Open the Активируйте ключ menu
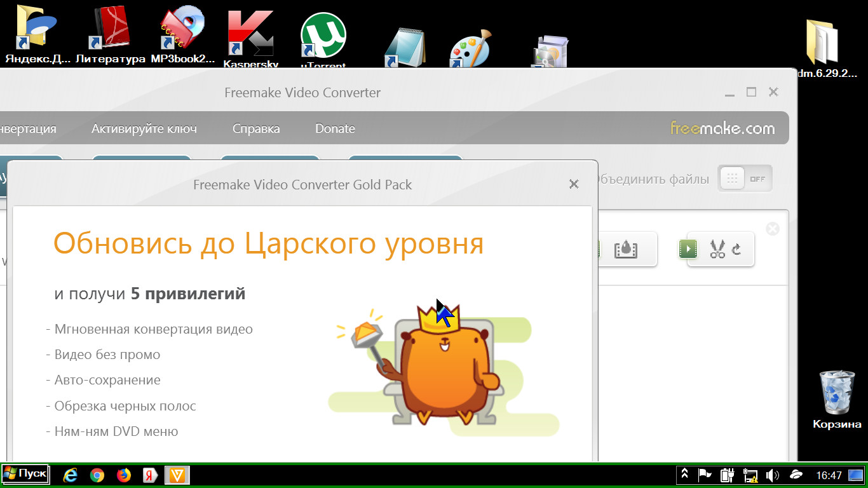Image resolution: width=868 pixels, height=488 pixels. (x=144, y=128)
